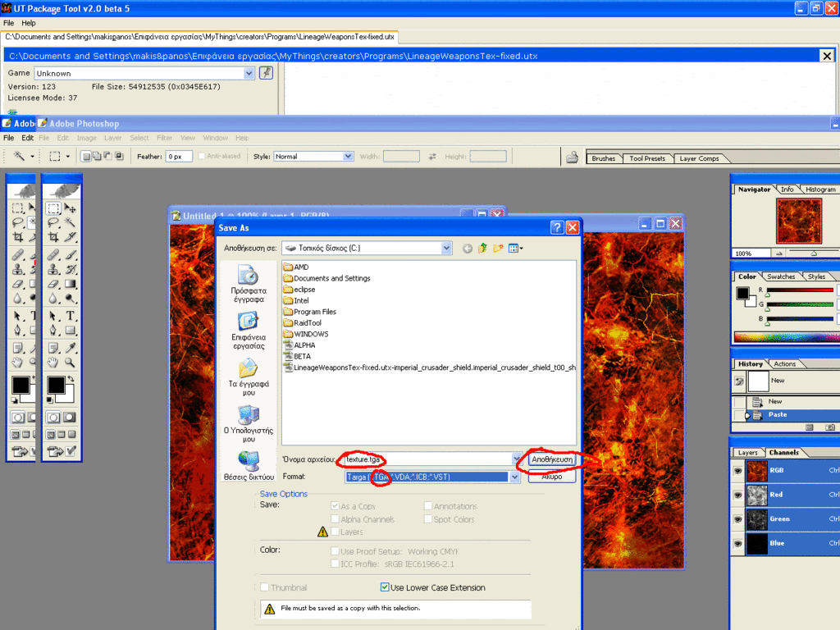This screenshot has width=840, height=630.
Task: Open the Game dropdown showing Unknown
Action: click(249, 73)
